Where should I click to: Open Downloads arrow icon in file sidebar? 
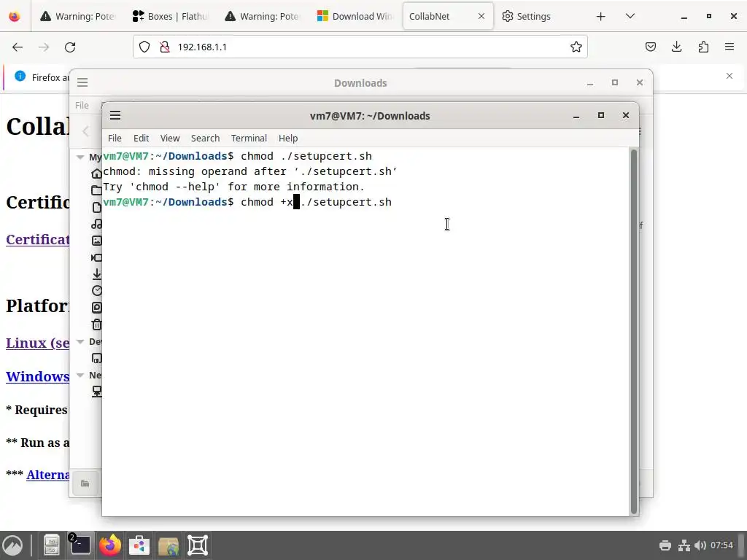point(97,274)
